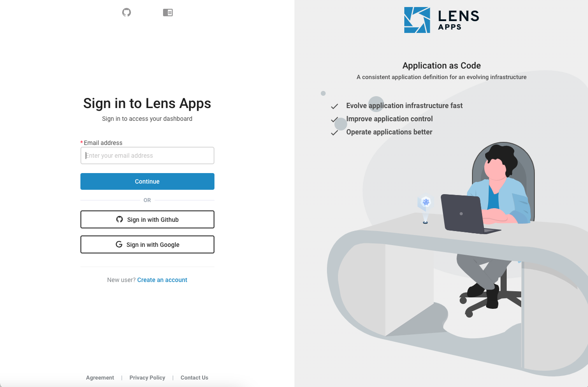This screenshot has width=588, height=387.
Task: Click checkmark beside Improve application control
Action: (334, 119)
